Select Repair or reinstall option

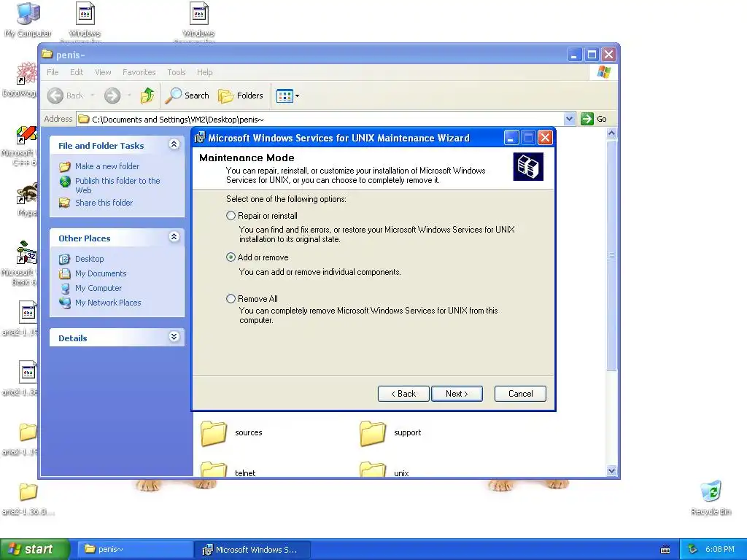pos(231,216)
